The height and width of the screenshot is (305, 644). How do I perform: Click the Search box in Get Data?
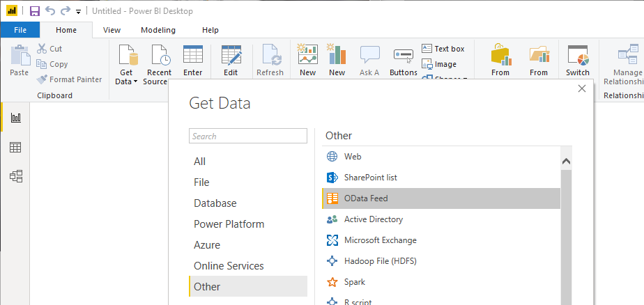[x=248, y=136]
